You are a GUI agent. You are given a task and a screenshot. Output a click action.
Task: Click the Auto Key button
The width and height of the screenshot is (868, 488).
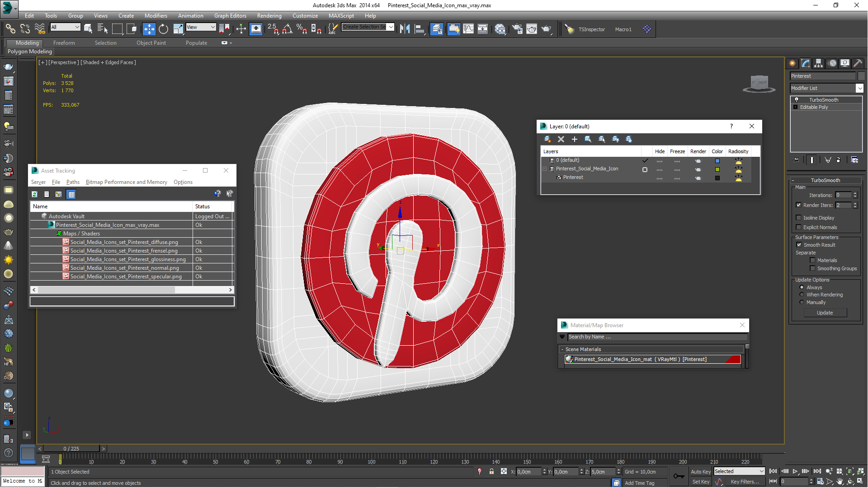click(701, 471)
